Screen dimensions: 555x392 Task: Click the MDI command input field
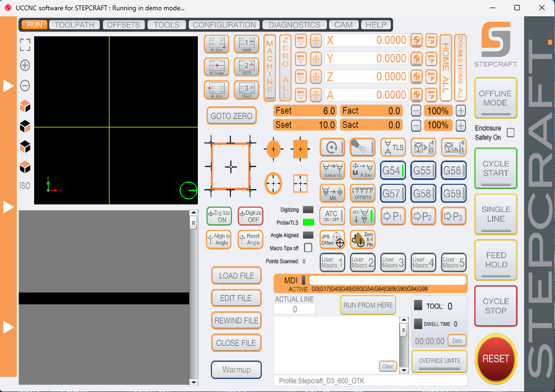click(388, 280)
